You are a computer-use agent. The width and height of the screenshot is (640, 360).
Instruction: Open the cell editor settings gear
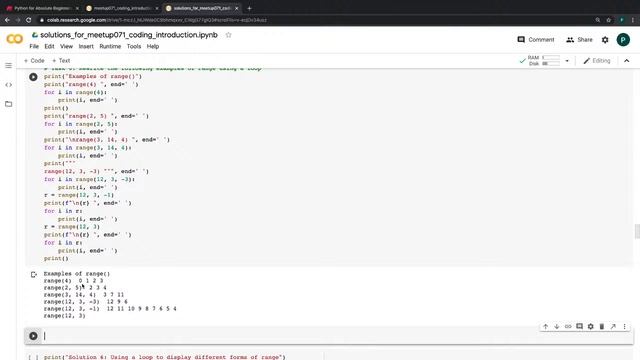tap(591, 327)
